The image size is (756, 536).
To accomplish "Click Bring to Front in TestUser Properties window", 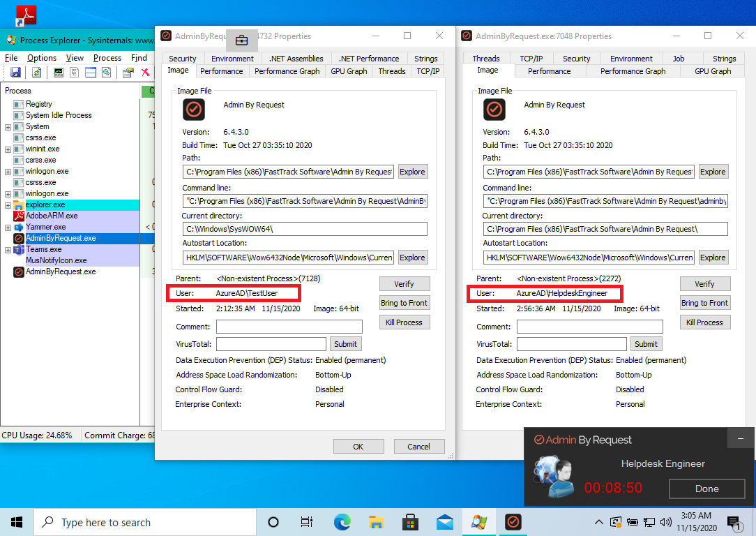I will (x=404, y=303).
